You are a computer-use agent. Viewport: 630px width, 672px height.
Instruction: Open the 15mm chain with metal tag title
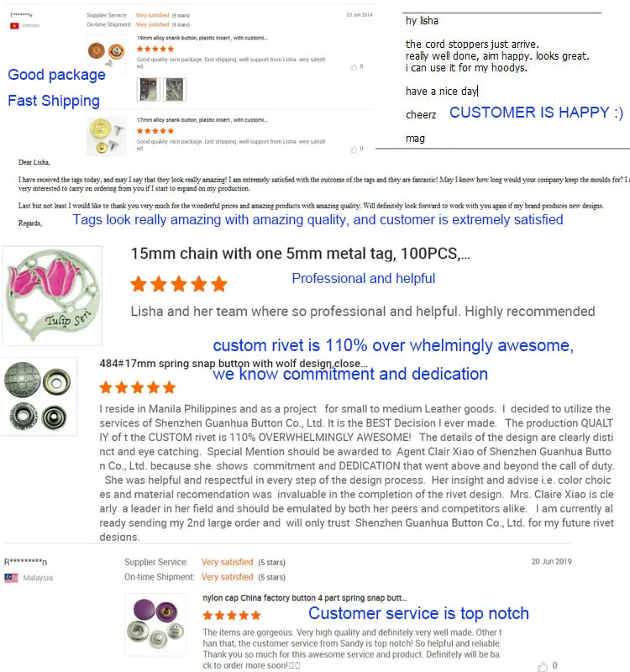[300, 254]
